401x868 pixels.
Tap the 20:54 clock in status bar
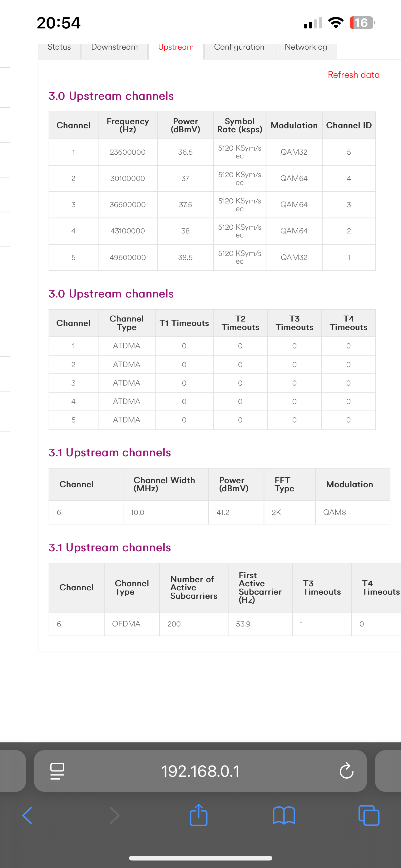59,23
